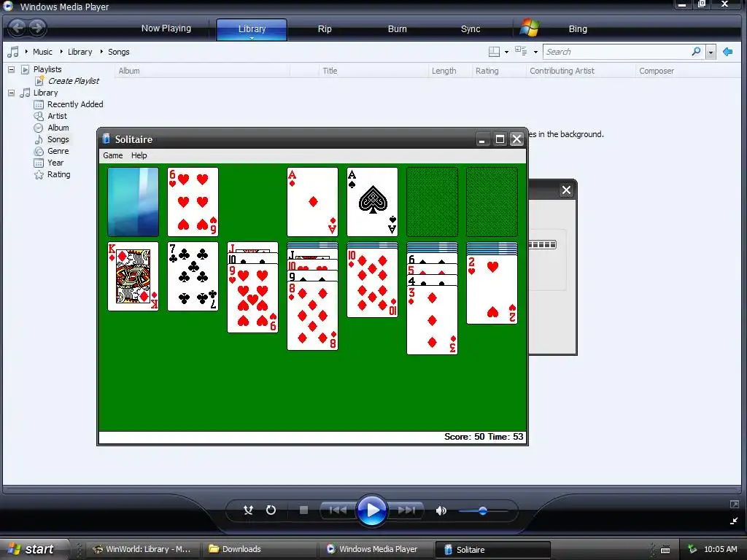Click Music in the breadcrumb path
Screen dimensions: 747x560
pos(42,52)
